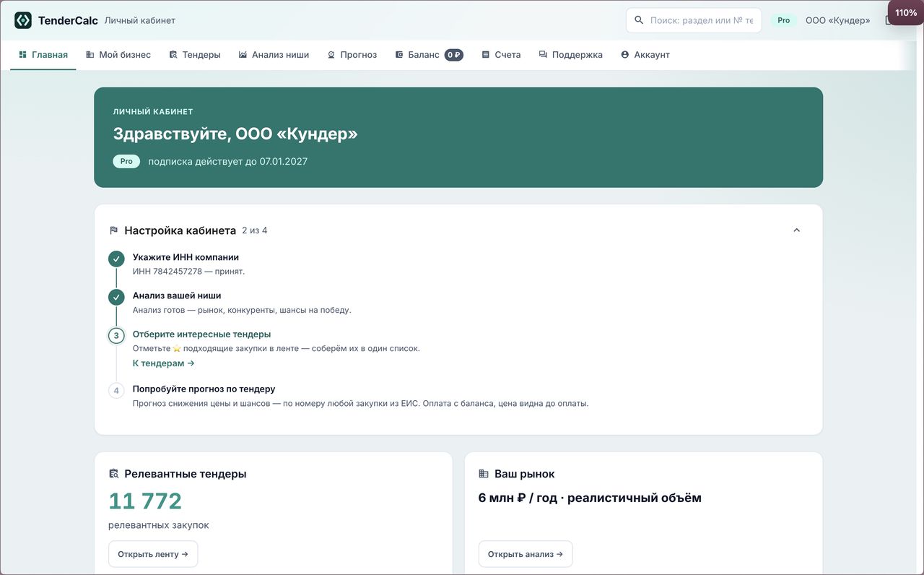Open the Тендеры tab
The height and width of the screenshot is (575, 924).
(195, 55)
